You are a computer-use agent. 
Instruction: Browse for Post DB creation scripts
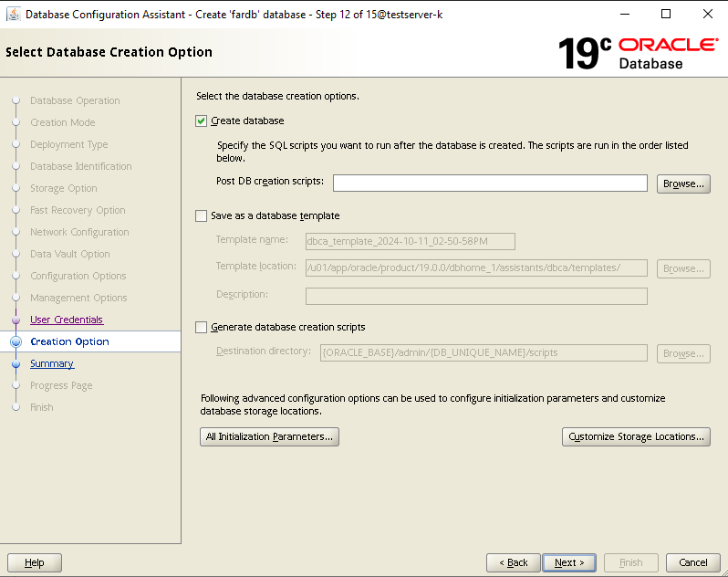(x=683, y=184)
